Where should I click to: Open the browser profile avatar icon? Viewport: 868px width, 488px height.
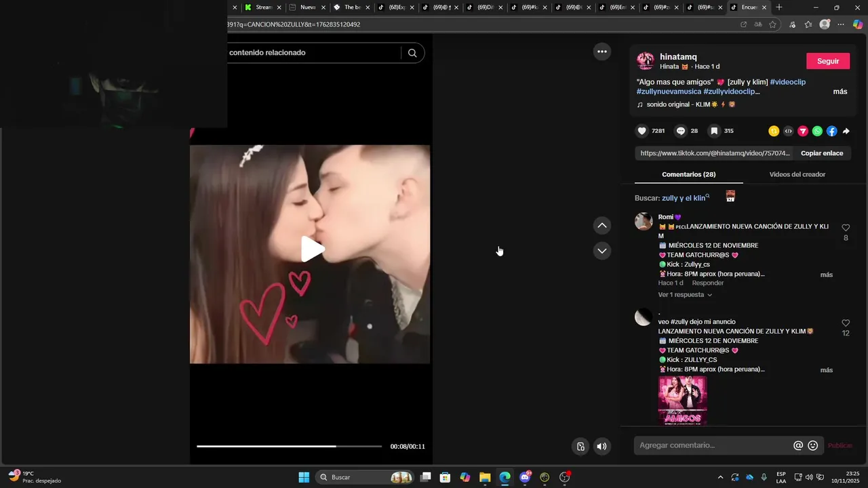pos(825,24)
